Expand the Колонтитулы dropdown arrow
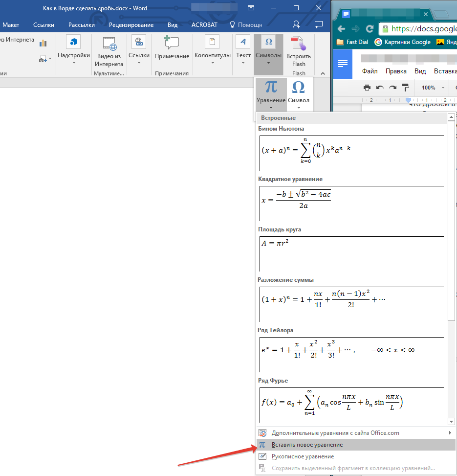 pyautogui.click(x=213, y=63)
